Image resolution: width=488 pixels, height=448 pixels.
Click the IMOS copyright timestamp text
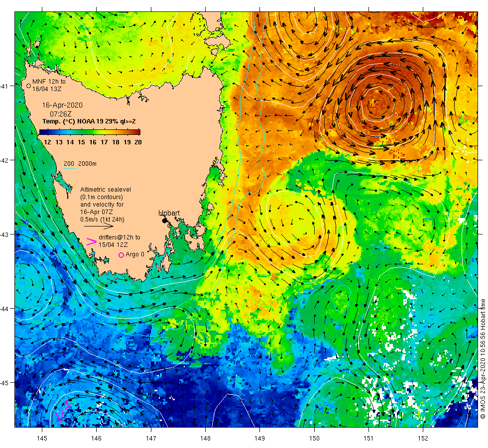click(483, 359)
